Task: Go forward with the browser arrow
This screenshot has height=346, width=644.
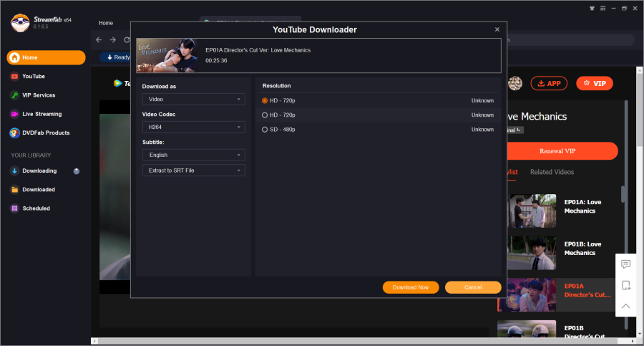Action: pyautogui.click(x=113, y=40)
